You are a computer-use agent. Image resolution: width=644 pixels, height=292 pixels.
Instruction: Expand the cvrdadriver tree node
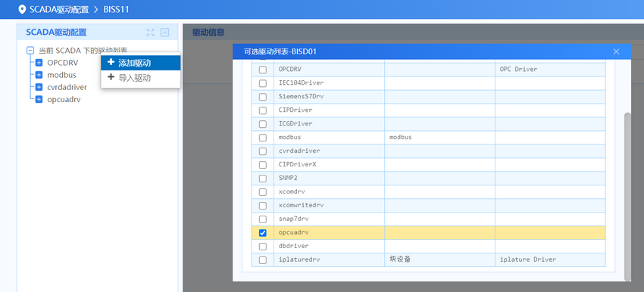[x=39, y=87]
